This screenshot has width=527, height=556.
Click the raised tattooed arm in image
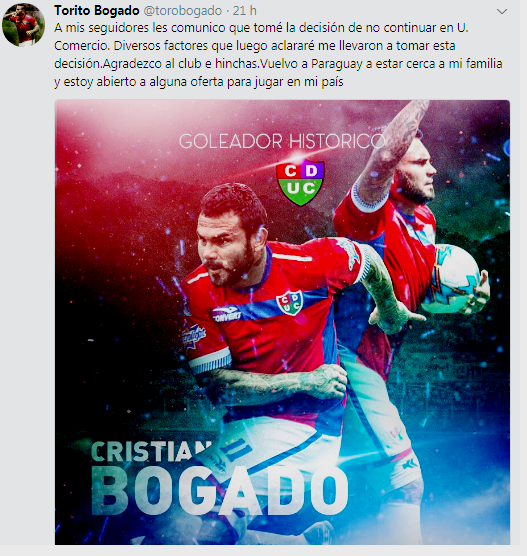tap(394, 149)
